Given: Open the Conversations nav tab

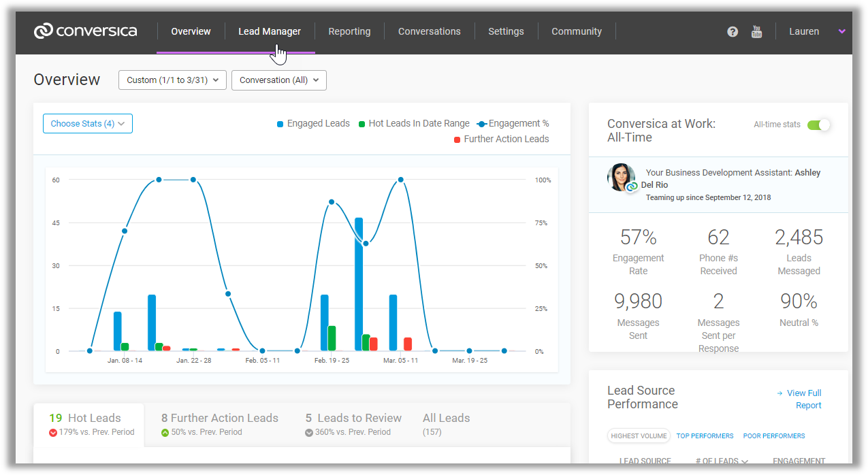Looking at the screenshot, I should (430, 31).
